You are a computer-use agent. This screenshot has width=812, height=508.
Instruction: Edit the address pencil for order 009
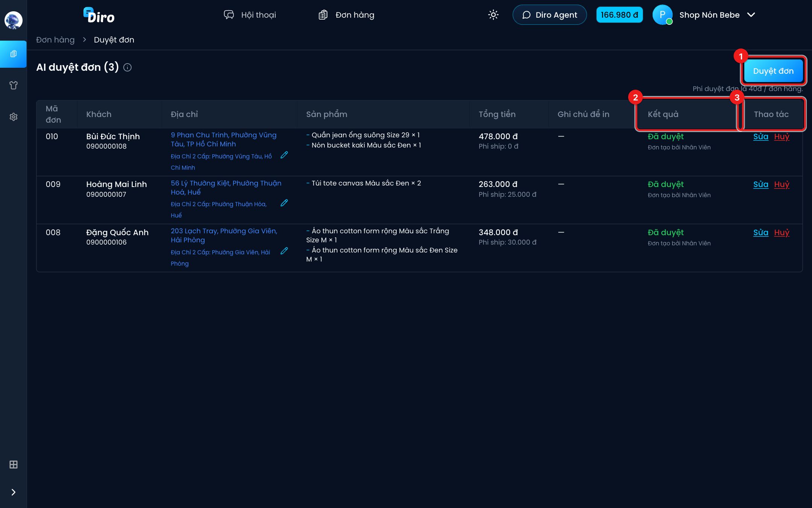[284, 203]
